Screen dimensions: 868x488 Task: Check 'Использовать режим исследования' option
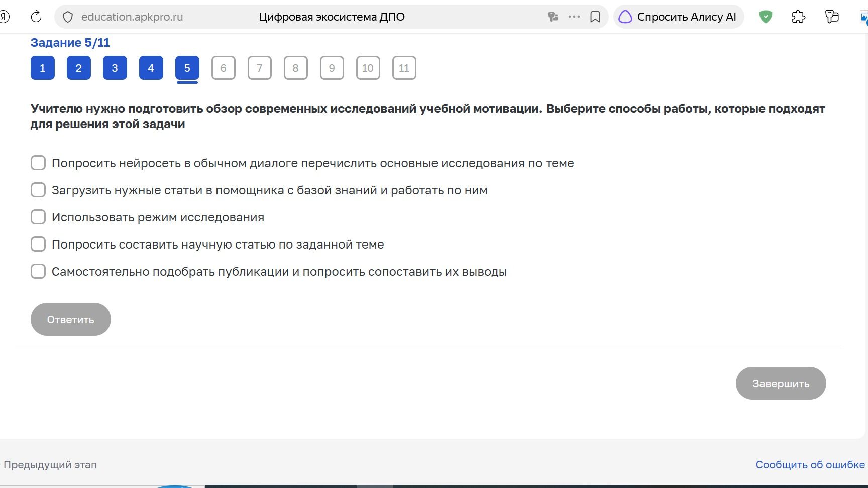coord(38,217)
